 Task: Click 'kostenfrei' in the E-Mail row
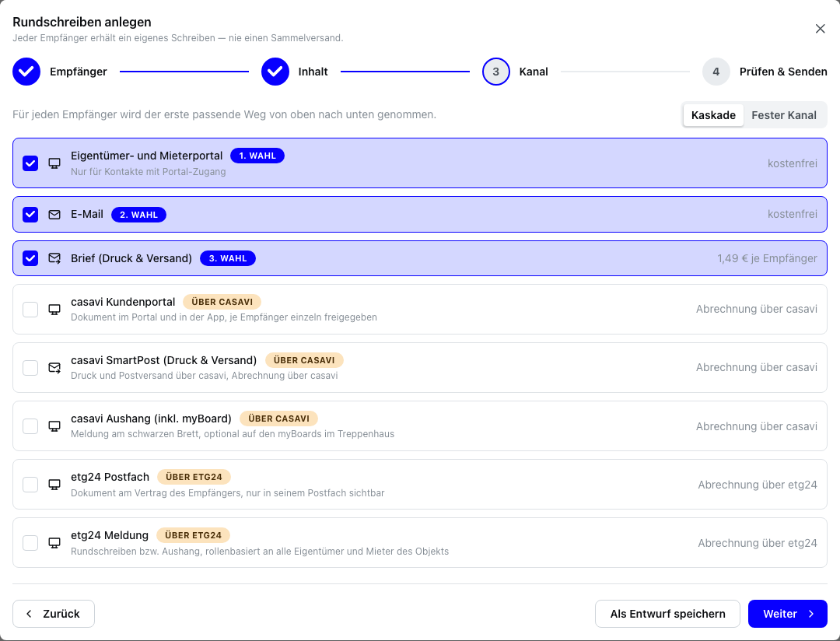click(793, 215)
